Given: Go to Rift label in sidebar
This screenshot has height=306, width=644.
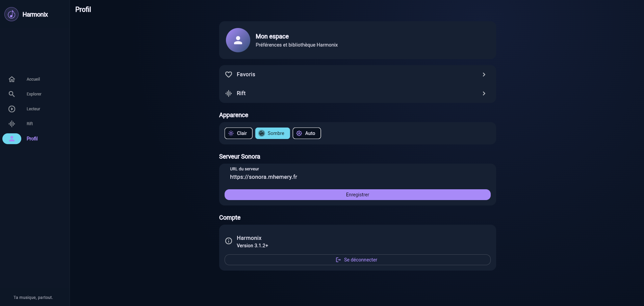Looking at the screenshot, I should point(30,124).
